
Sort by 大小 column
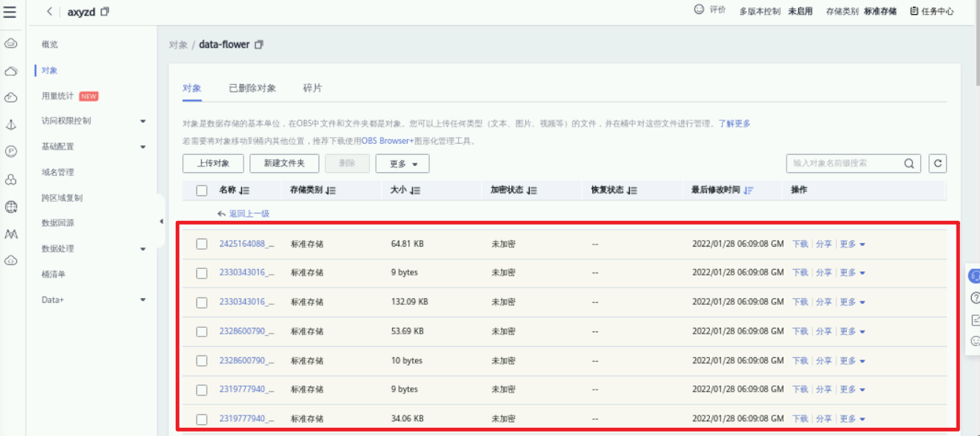pos(416,190)
